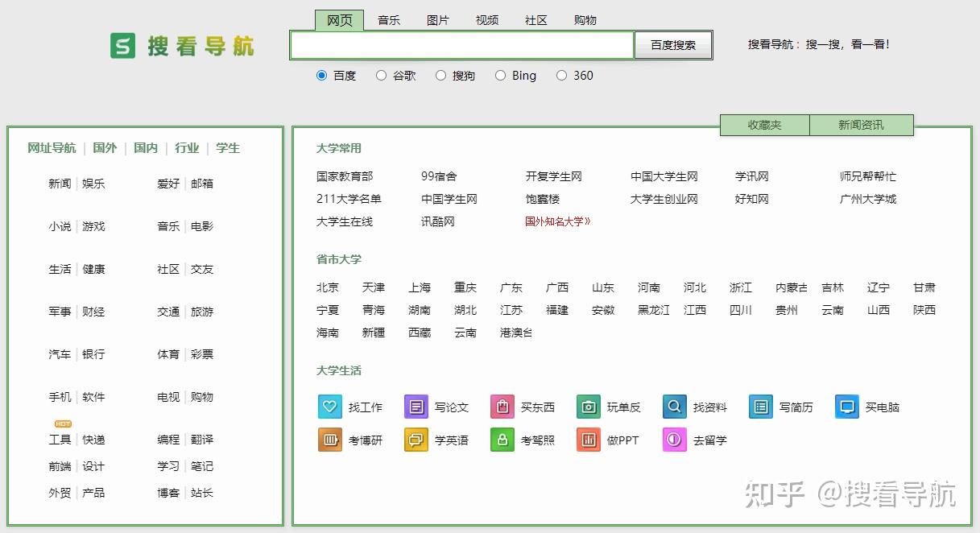Open 内蒙古 universities link
The height and width of the screenshot is (533, 980).
[x=792, y=287]
